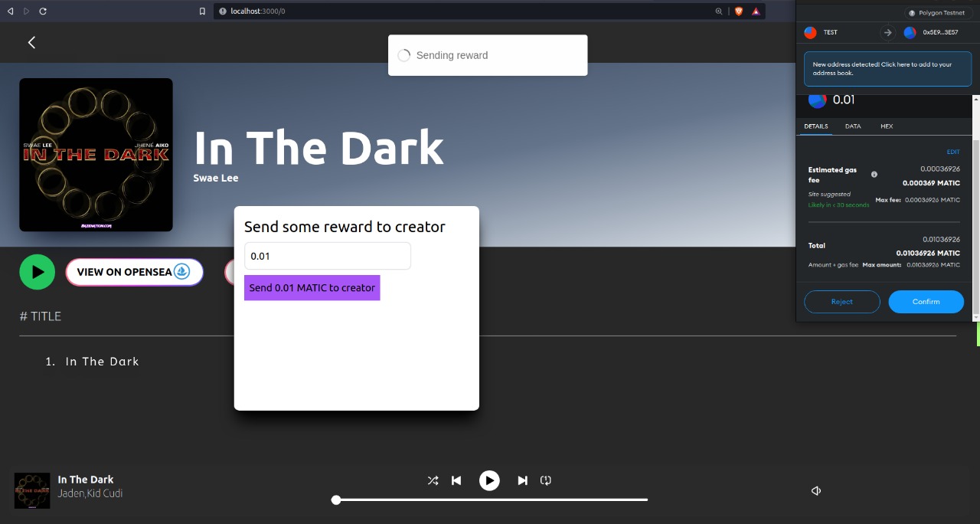Reject the MetaMask transaction
The image size is (980, 524).
point(842,302)
